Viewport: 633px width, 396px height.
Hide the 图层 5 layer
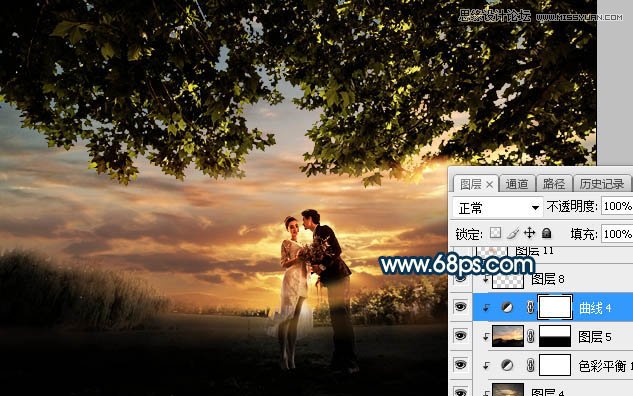click(x=460, y=336)
